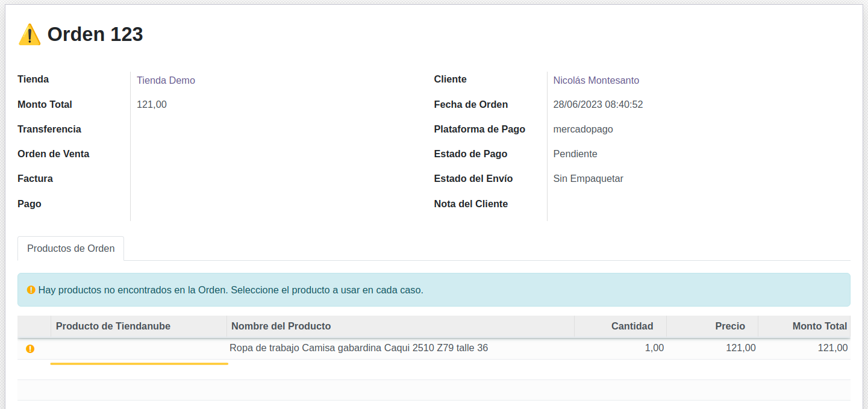
Task: Select the Camisa gabardina Caqui product name cell
Action: pos(358,348)
